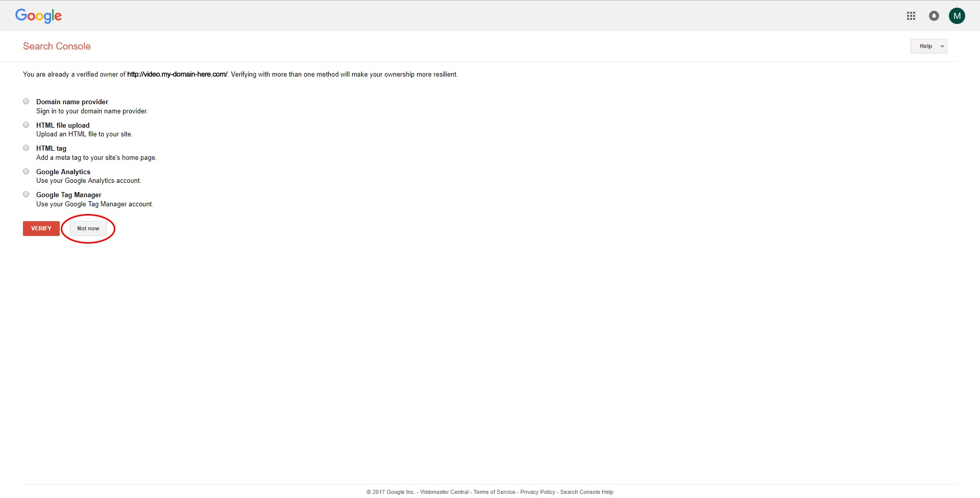
Task: Open the Google apps grid icon
Action: click(911, 16)
